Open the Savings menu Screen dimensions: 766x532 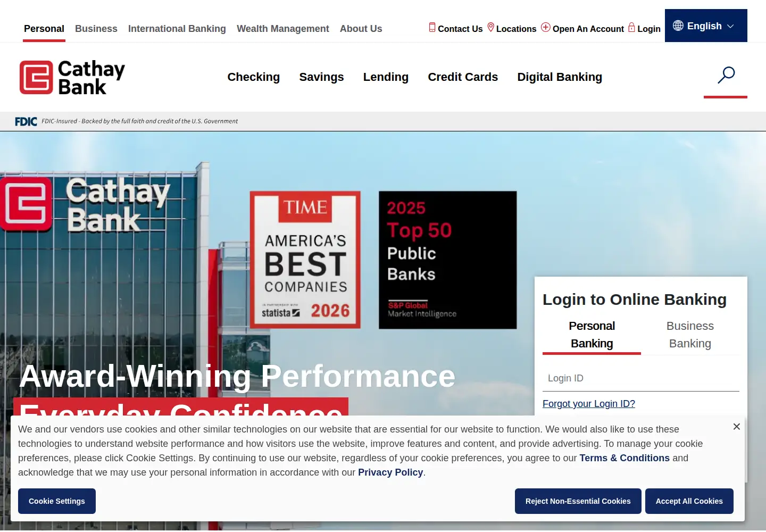[322, 77]
